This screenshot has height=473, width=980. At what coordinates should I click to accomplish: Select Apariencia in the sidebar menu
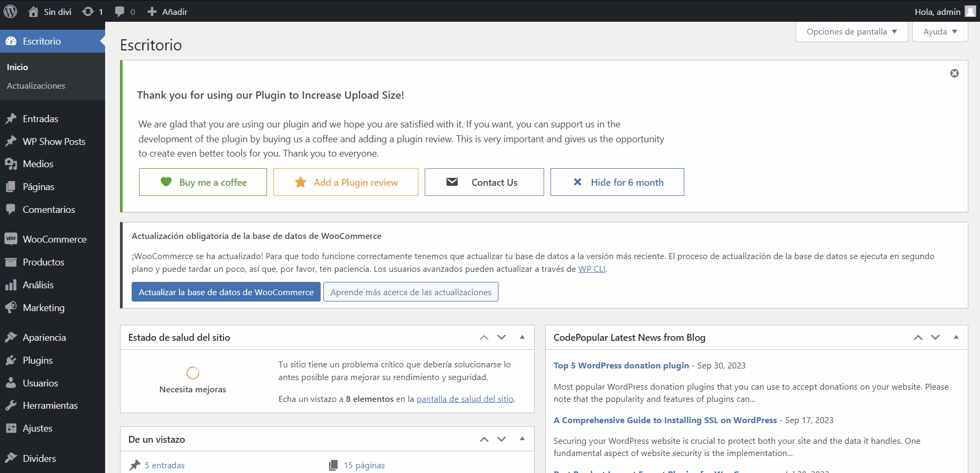point(44,338)
